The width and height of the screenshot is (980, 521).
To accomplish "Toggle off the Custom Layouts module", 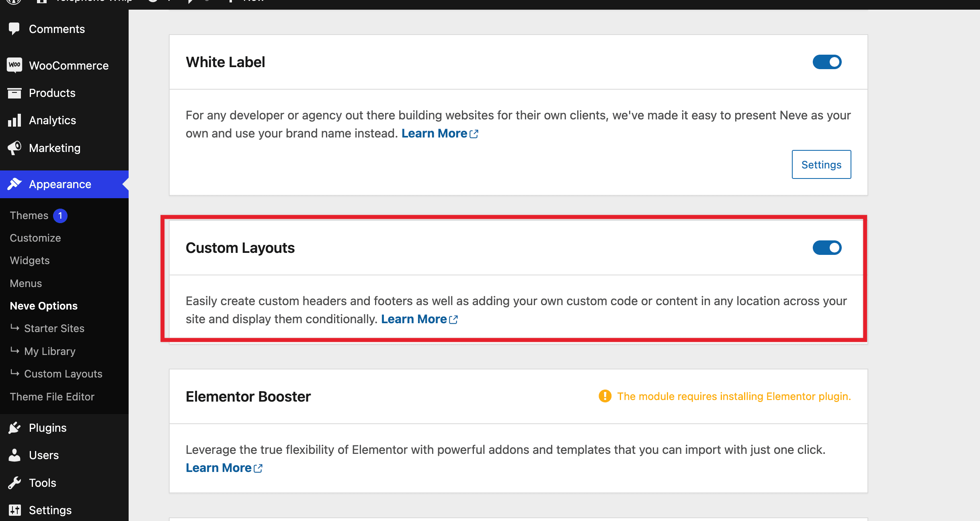I will [x=827, y=248].
